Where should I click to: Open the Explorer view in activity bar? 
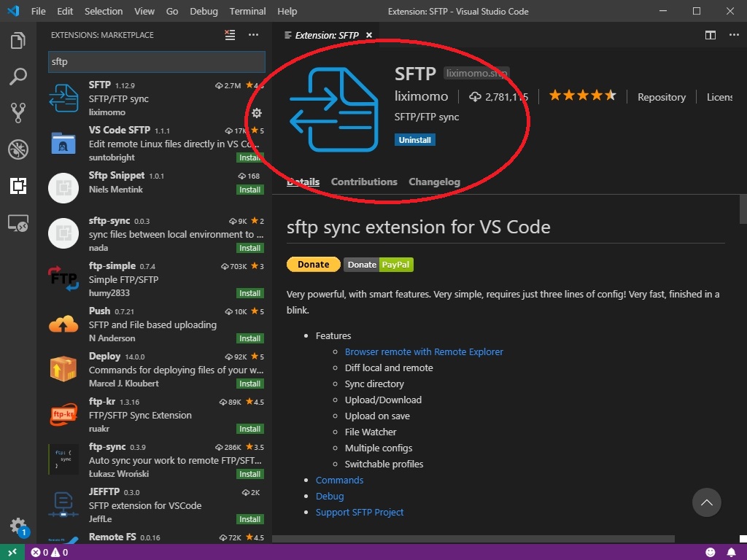coord(18,41)
